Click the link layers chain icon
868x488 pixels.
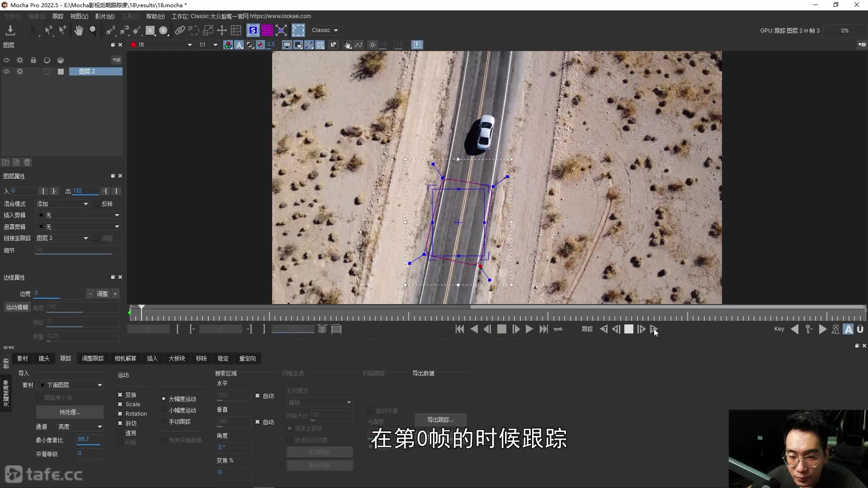179,30
